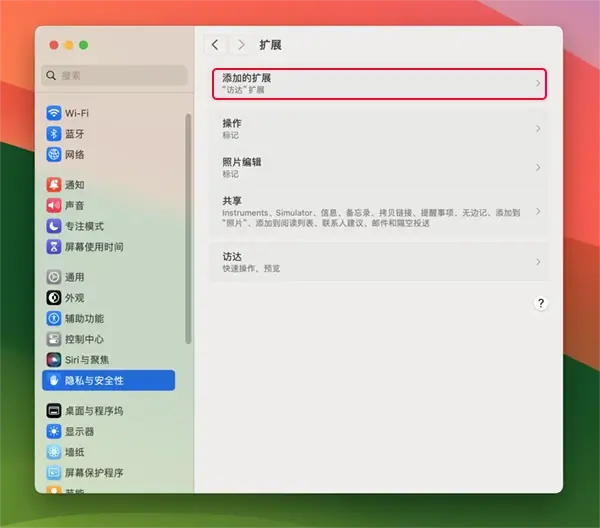Open the 控制中心 icon
The width and height of the screenshot is (600, 528).
[54, 339]
